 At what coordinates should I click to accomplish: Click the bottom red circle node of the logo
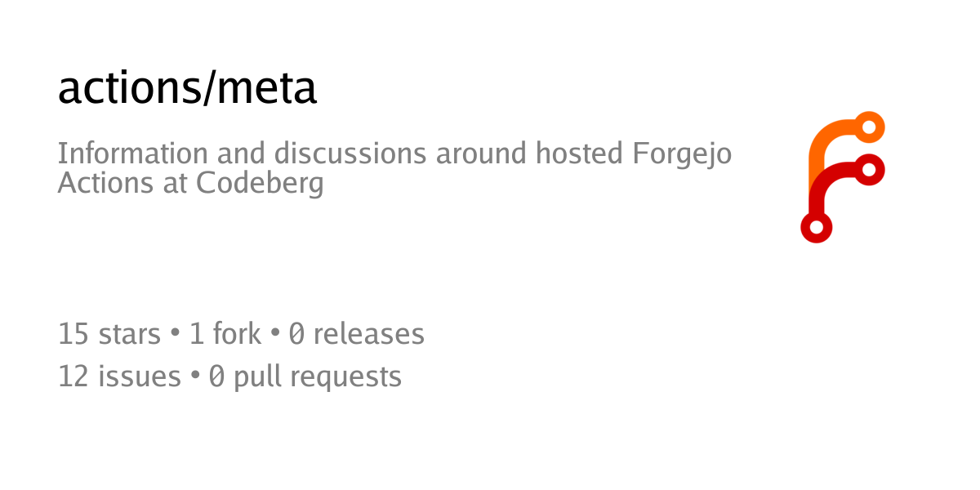click(816, 226)
